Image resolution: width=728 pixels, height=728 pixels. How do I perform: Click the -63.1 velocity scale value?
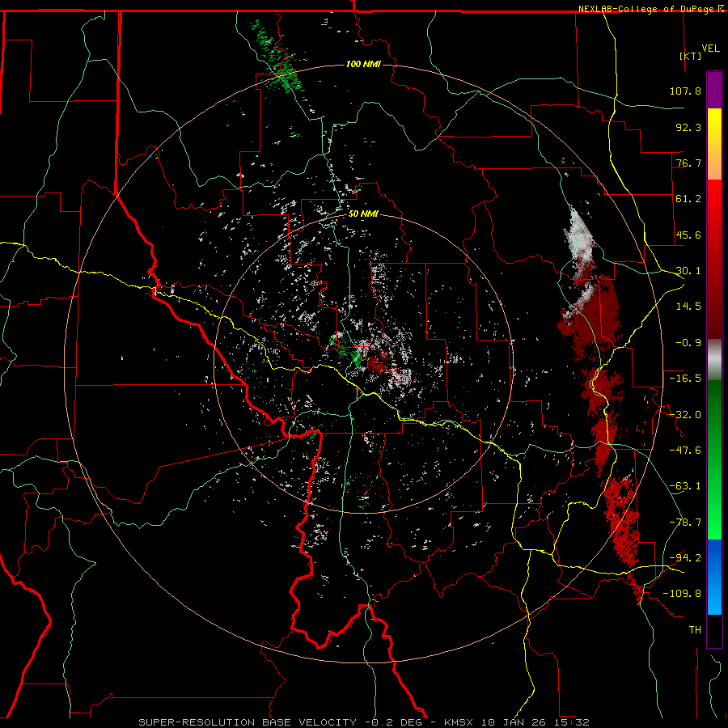pos(685,485)
